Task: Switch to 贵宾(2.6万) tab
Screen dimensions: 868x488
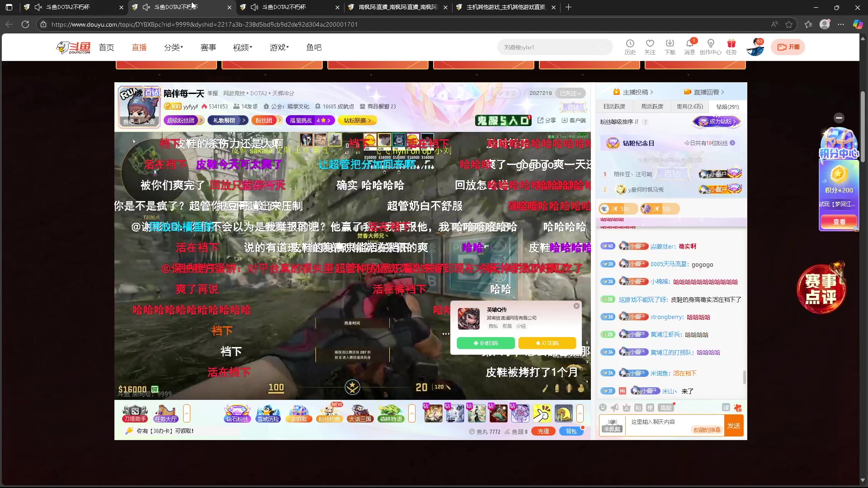Action: pyautogui.click(x=690, y=107)
